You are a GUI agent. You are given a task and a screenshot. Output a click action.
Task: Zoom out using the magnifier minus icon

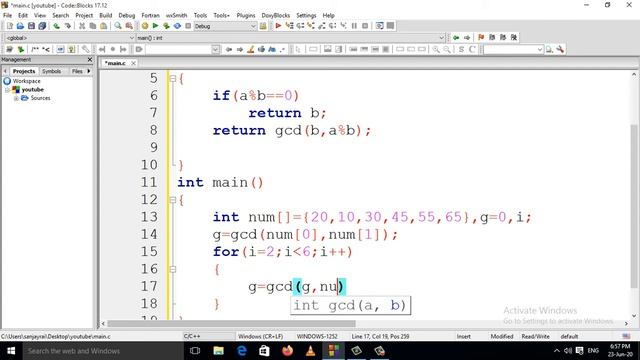click(x=447, y=49)
